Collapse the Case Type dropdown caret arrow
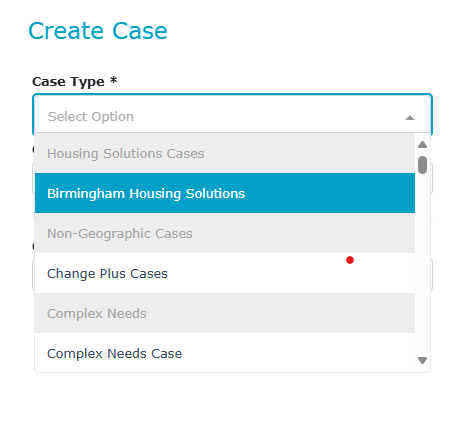Viewport: 460px width, 421px height. coord(410,117)
